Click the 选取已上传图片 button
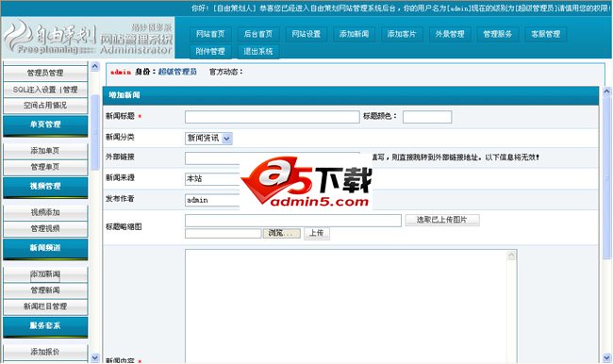 (442, 220)
